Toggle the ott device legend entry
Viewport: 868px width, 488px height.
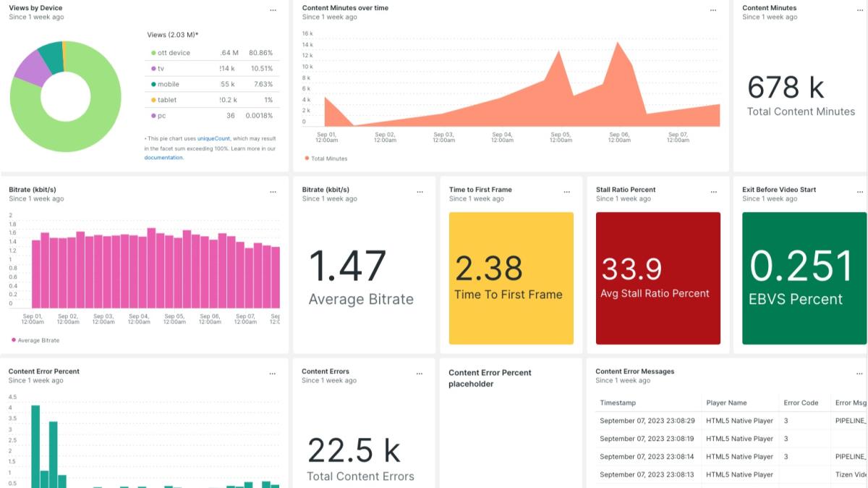pyautogui.click(x=174, y=53)
